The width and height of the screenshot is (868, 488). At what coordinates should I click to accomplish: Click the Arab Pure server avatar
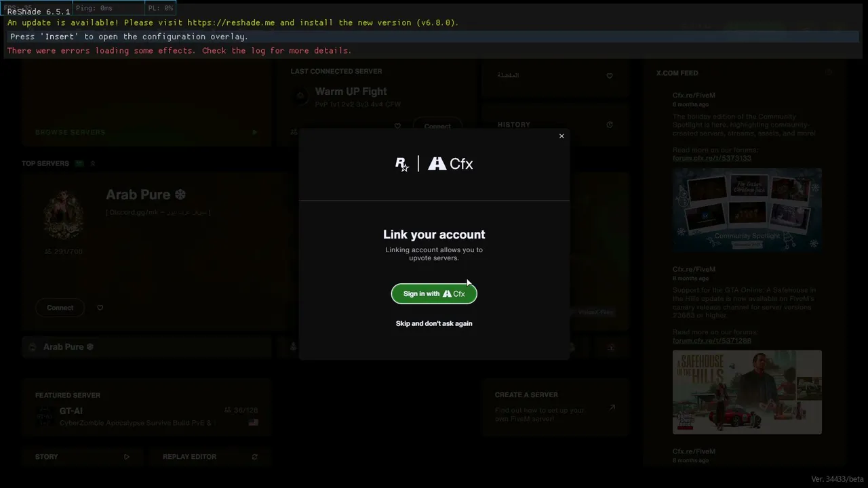pos(64,213)
